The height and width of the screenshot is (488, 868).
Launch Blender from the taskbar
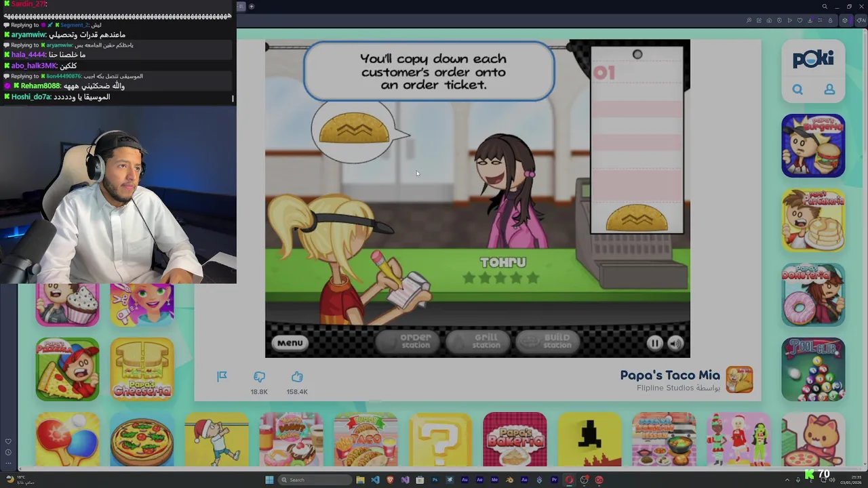[x=509, y=480]
